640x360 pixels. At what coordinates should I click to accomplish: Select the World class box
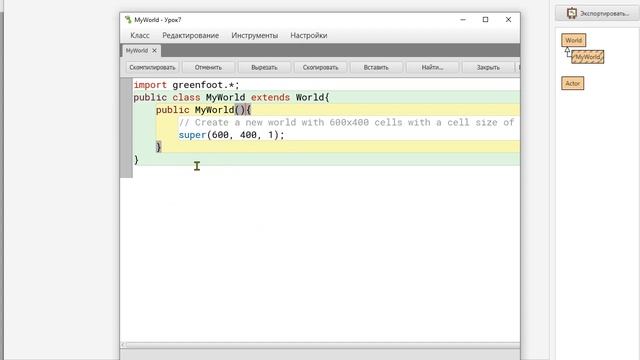[573, 40]
